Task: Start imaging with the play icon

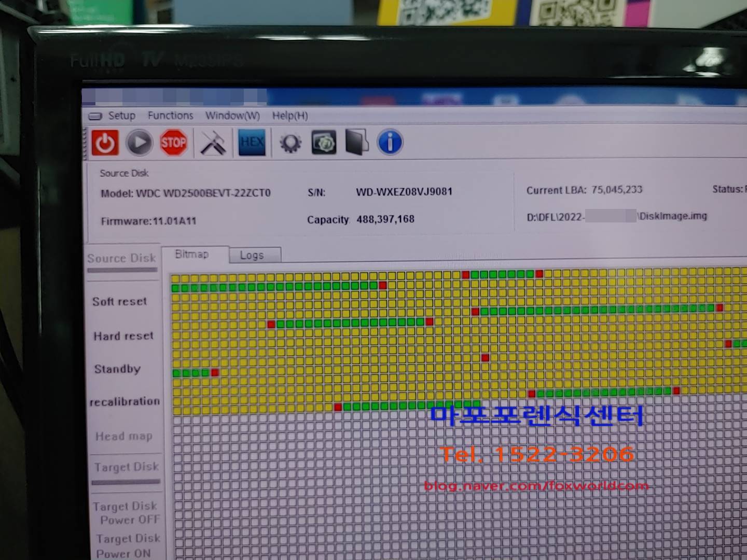Action: (139, 143)
